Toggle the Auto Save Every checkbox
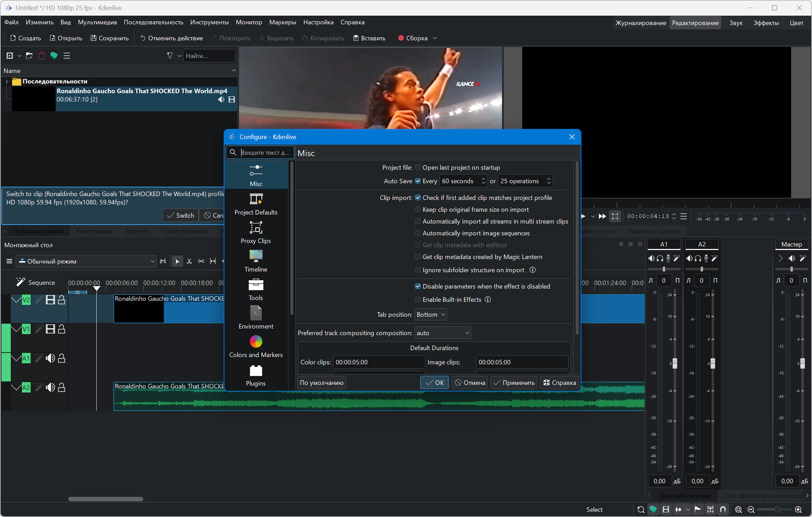The image size is (812, 517). pyautogui.click(x=418, y=181)
